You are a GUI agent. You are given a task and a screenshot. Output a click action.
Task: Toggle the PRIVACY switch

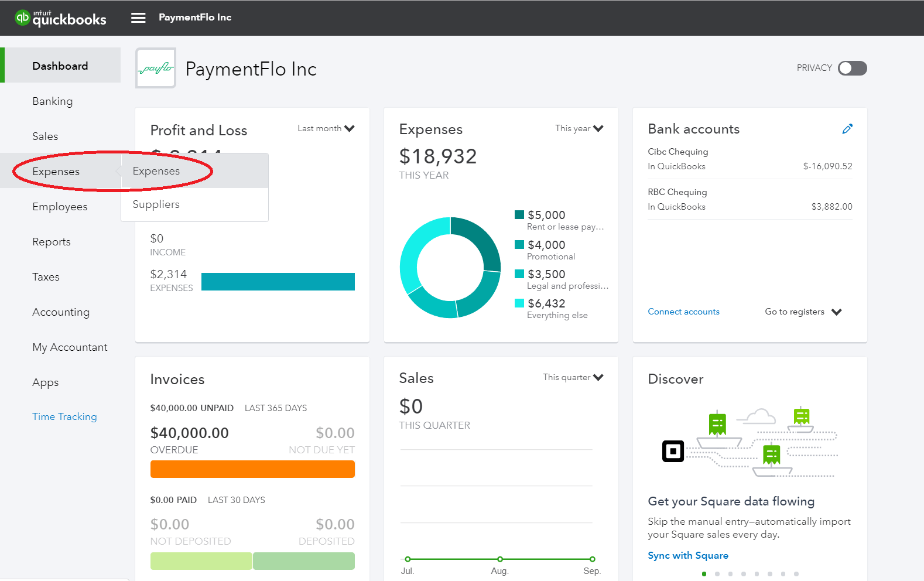[852, 68]
